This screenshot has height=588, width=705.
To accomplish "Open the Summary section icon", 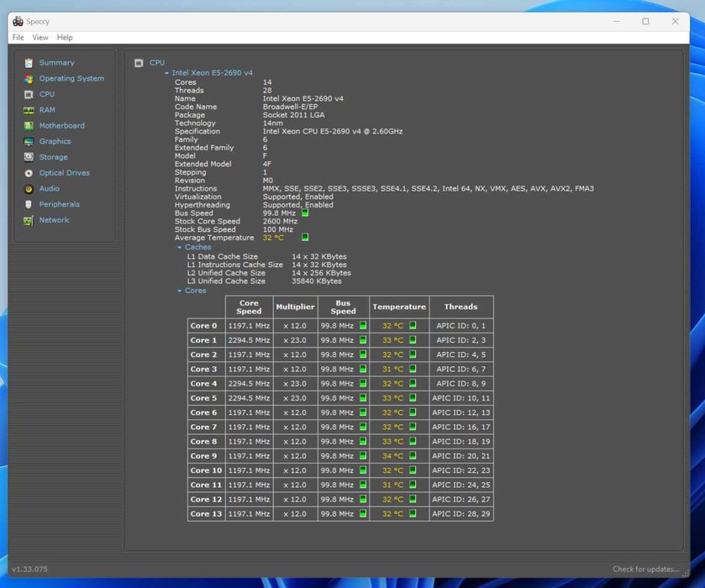I will pos(29,63).
